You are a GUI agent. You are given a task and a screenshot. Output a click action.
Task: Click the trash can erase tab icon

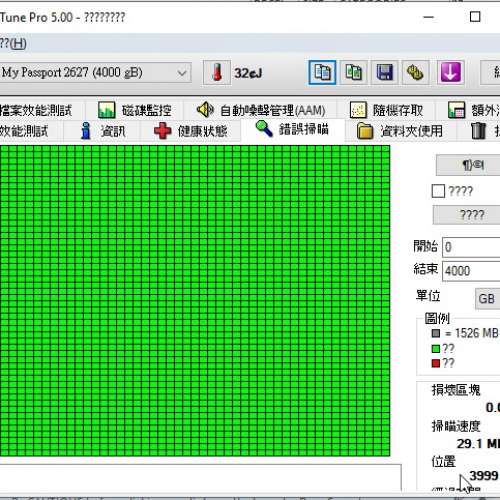tap(479, 131)
